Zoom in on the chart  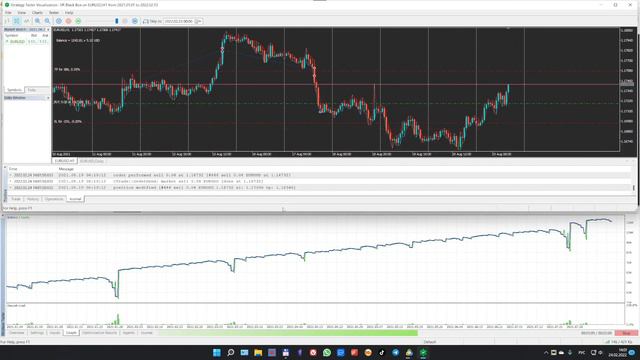(38, 21)
